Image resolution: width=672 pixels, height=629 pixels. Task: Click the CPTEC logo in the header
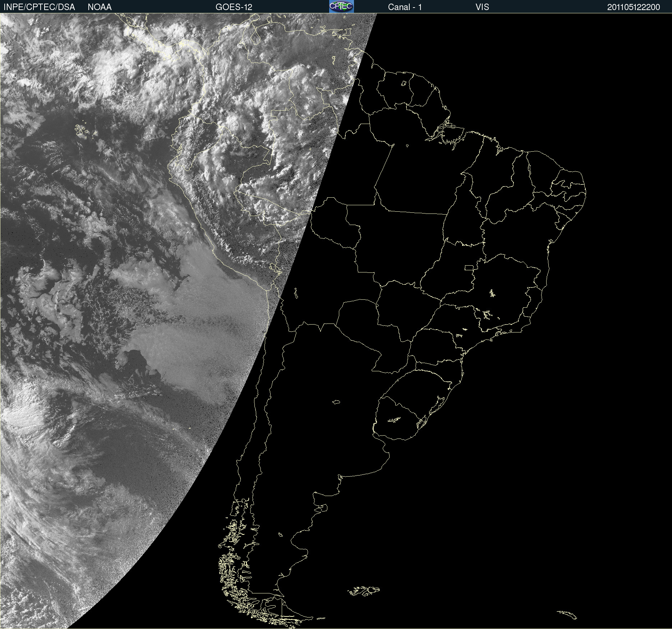[341, 6]
